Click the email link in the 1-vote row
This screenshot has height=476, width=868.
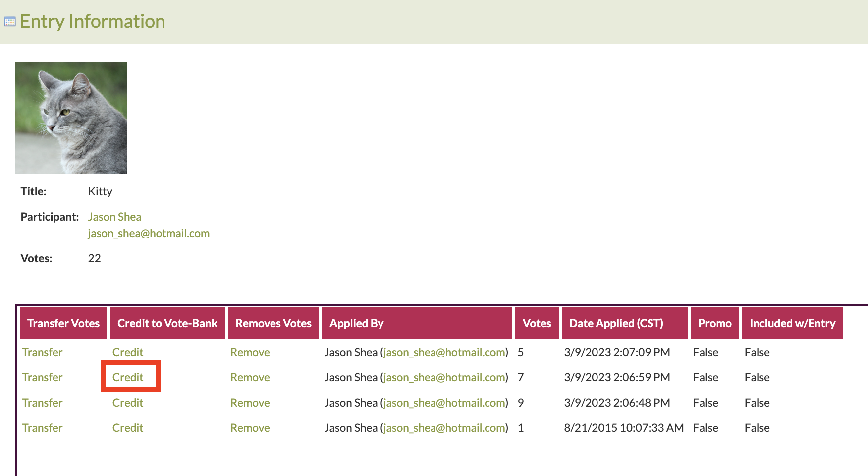point(444,428)
